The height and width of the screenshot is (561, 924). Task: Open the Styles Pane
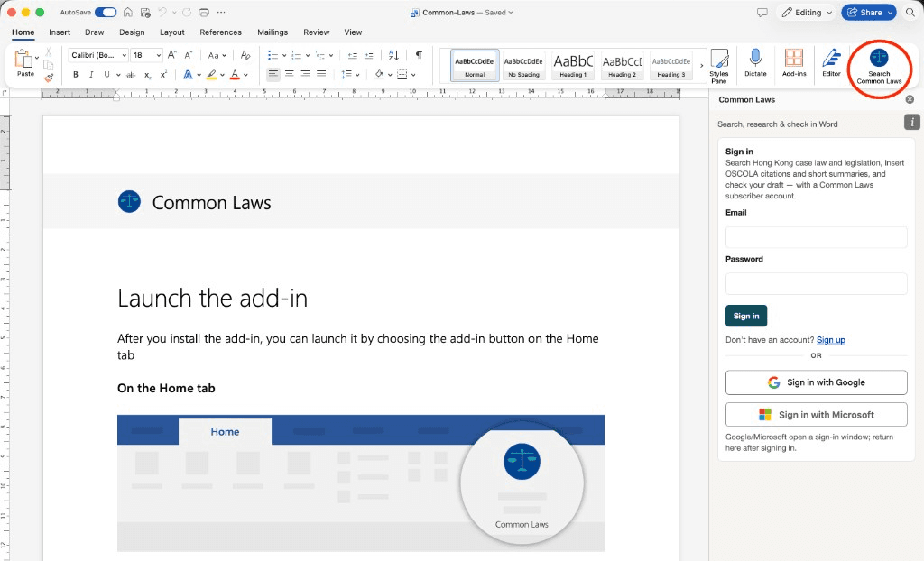(719, 66)
